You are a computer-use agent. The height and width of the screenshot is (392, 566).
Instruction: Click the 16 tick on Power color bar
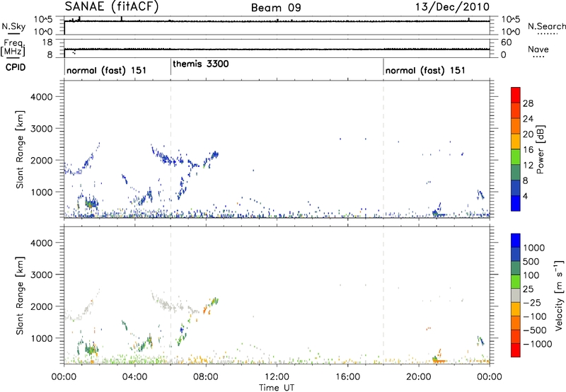pos(528,150)
